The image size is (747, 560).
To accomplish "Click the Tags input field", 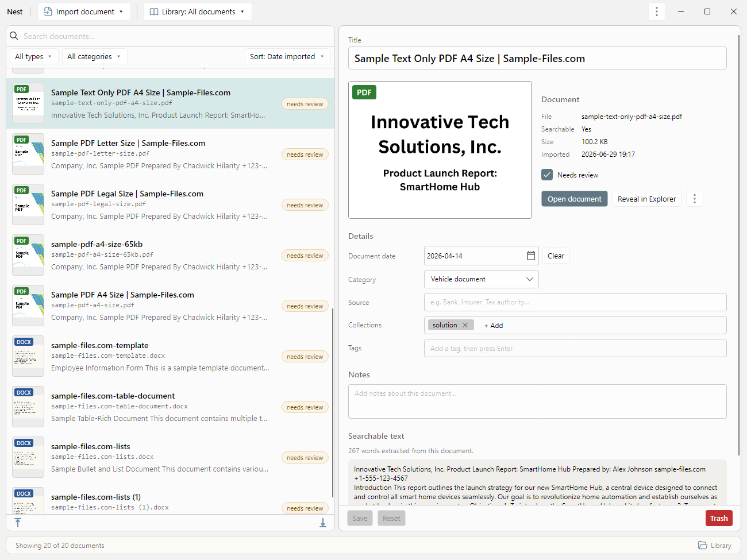I will point(575,348).
